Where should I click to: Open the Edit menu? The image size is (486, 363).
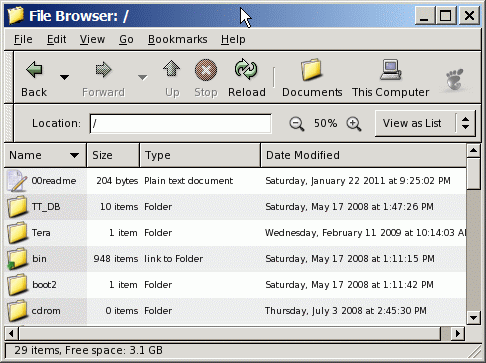click(56, 39)
